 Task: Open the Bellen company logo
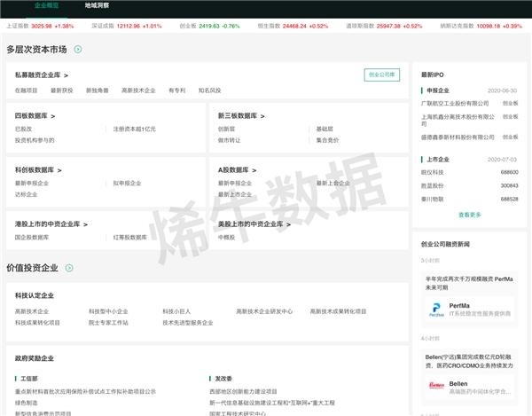coord(436,386)
